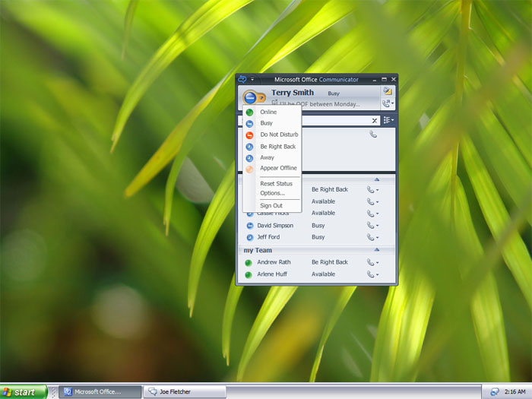Open call options arrow for Andrew Rath
Viewport: 532px width, 399px height.
(377, 263)
